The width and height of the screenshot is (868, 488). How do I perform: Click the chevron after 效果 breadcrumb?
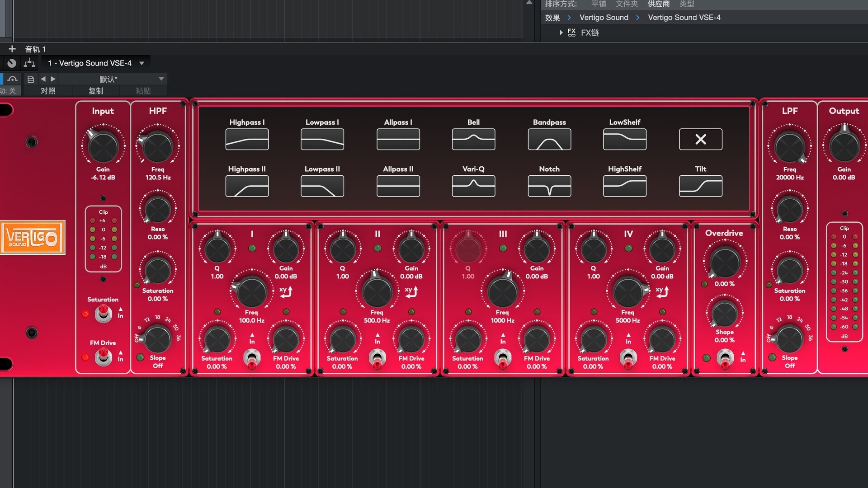[x=569, y=18]
